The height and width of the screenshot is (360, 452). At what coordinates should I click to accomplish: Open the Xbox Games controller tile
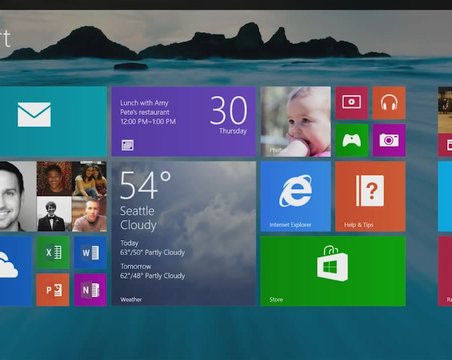pos(352,140)
